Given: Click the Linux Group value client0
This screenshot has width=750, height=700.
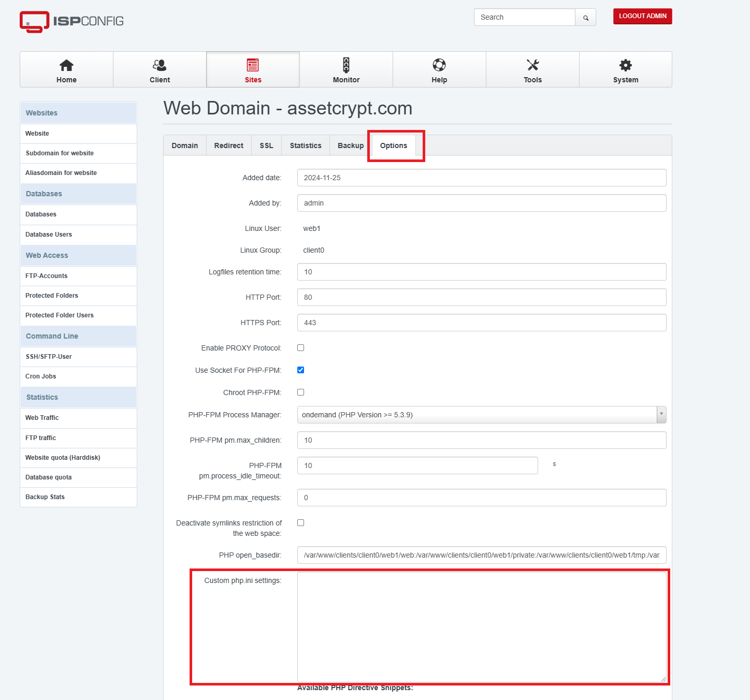Looking at the screenshot, I should [314, 250].
